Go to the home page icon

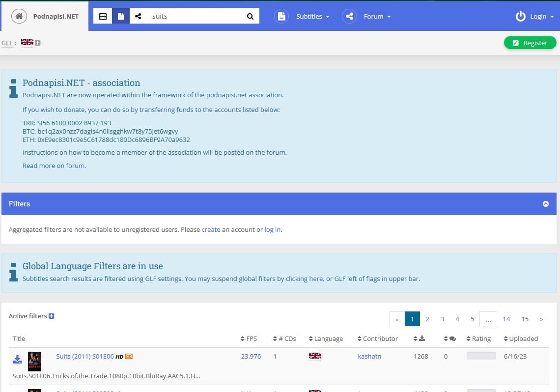click(19, 16)
